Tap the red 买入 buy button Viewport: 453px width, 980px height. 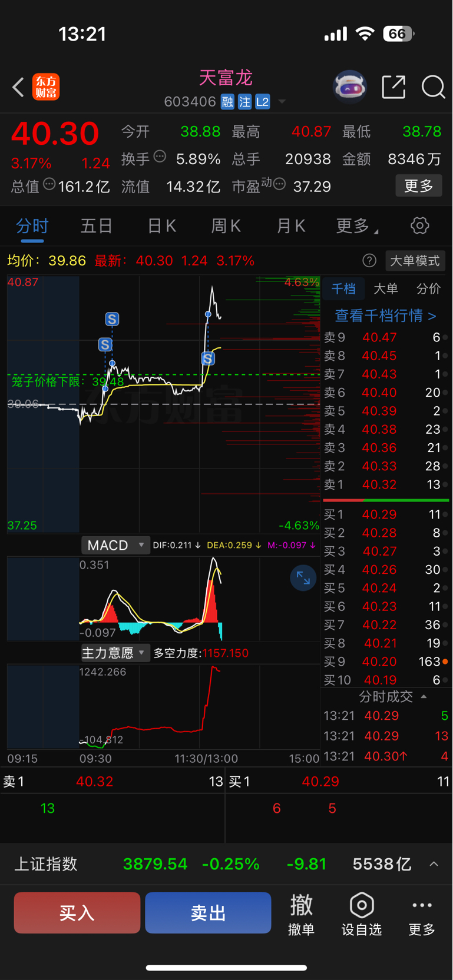pos(77,913)
